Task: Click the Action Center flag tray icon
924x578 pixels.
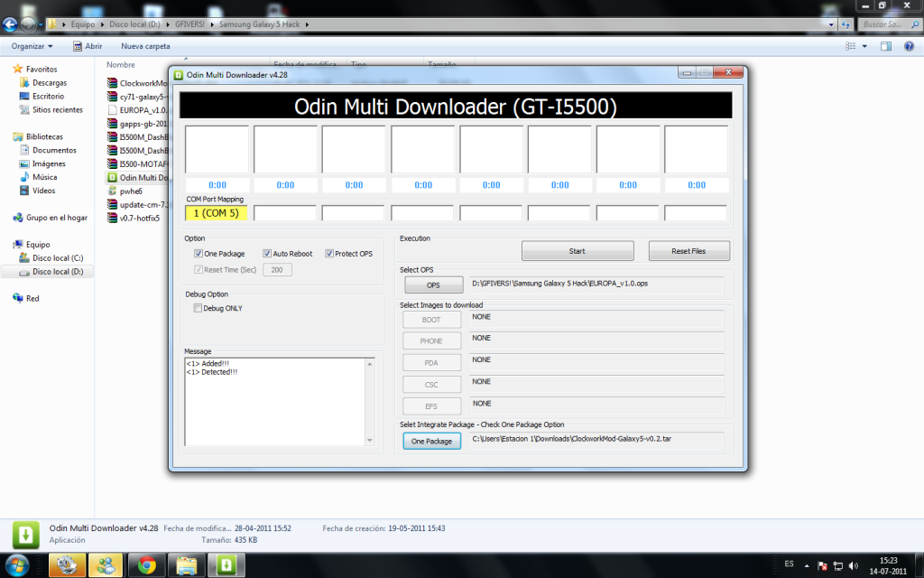Action: tap(823, 566)
